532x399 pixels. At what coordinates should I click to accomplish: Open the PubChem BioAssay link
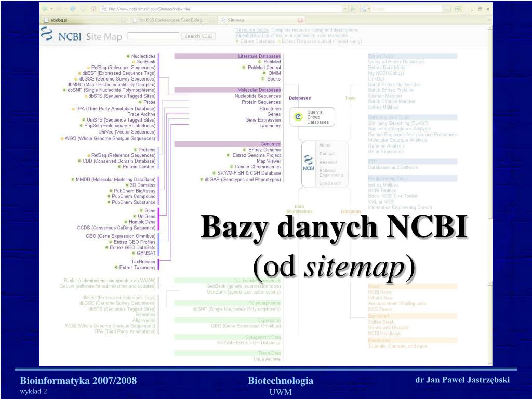click(x=135, y=191)
